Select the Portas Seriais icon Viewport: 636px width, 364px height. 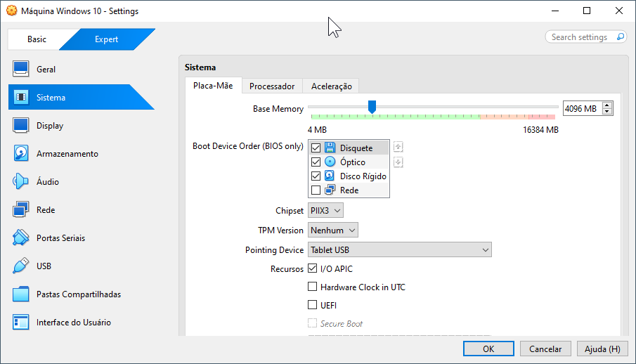point(21,238)
